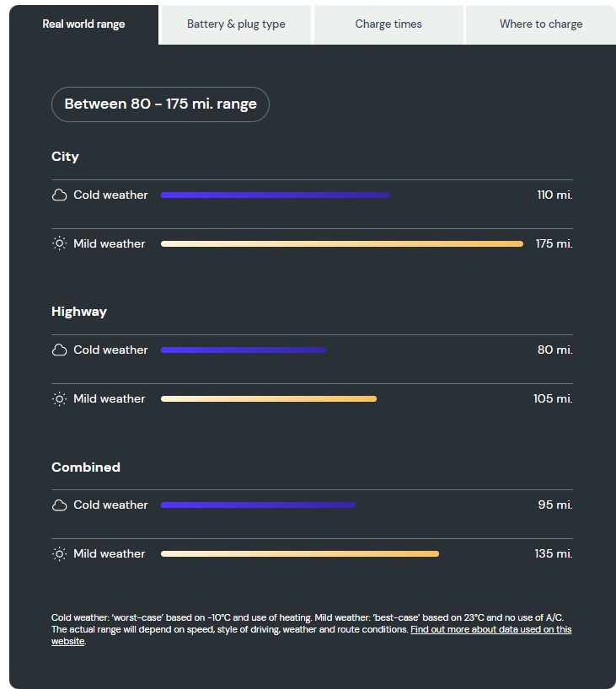Switch to the Charge times tab

pos(388,24)
